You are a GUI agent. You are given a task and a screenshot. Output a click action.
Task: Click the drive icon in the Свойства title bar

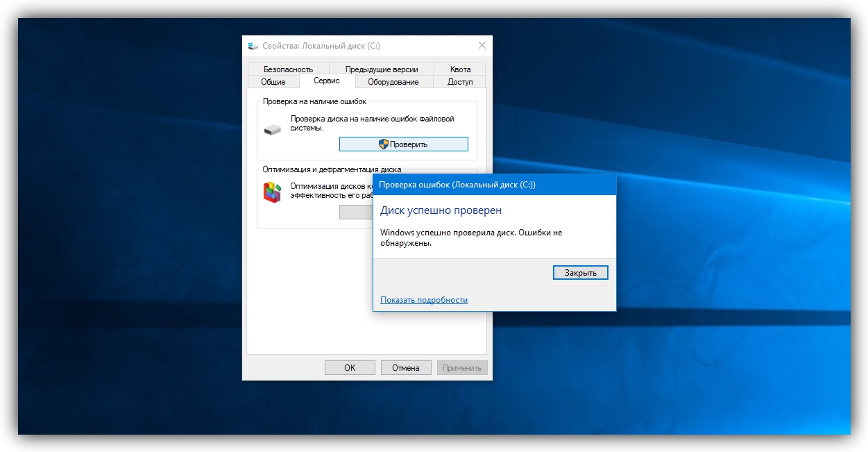pyautogui.click(x=251, y=45)
